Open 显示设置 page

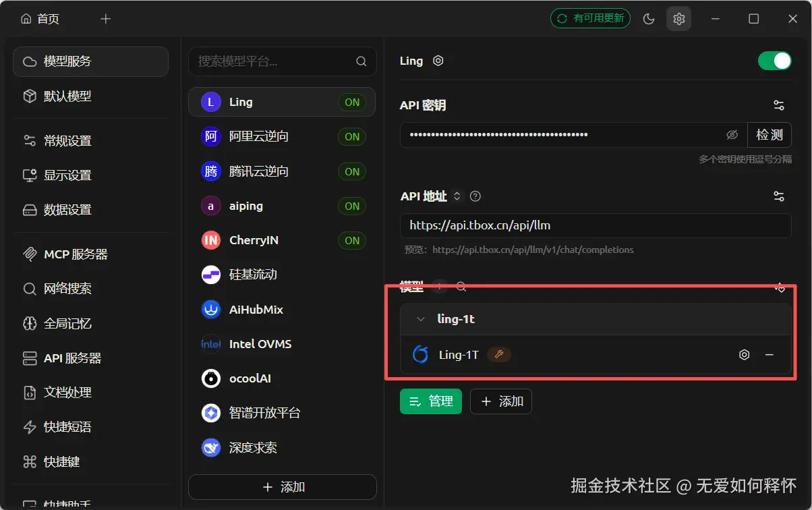coord(91,175)
